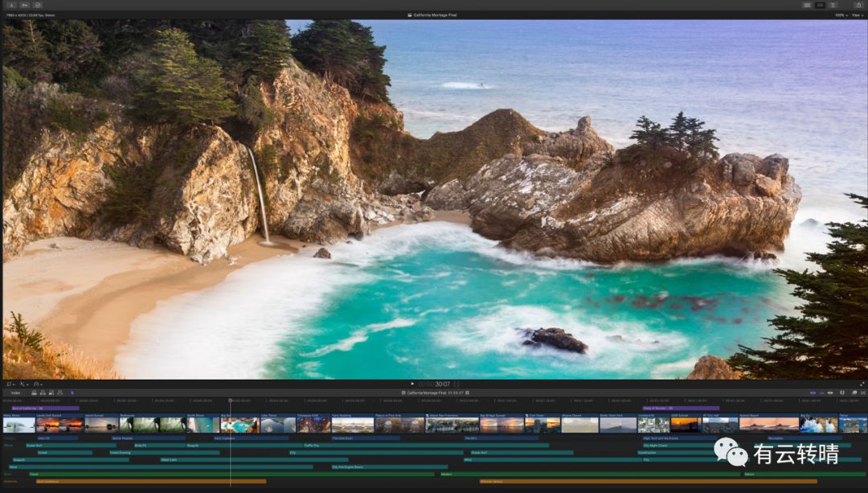Click the California Montage Final timeline title
This screenshot has width=868, height=493.
[x=427, y=392]
